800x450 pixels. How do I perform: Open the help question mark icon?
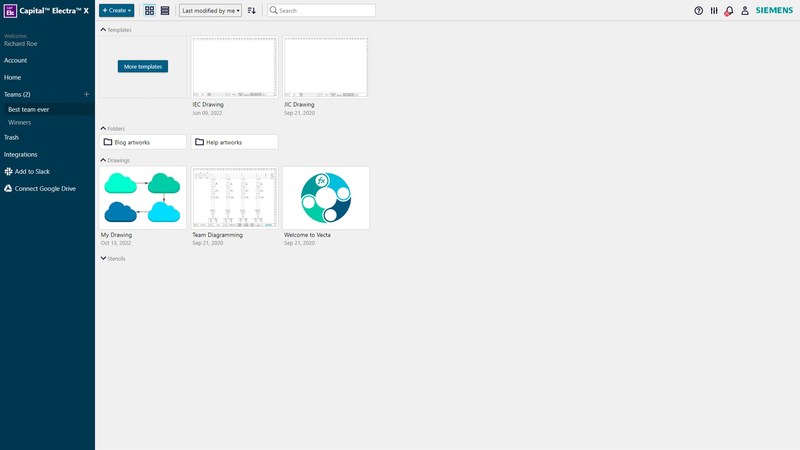pyautogui.click(x=698, y=10)
